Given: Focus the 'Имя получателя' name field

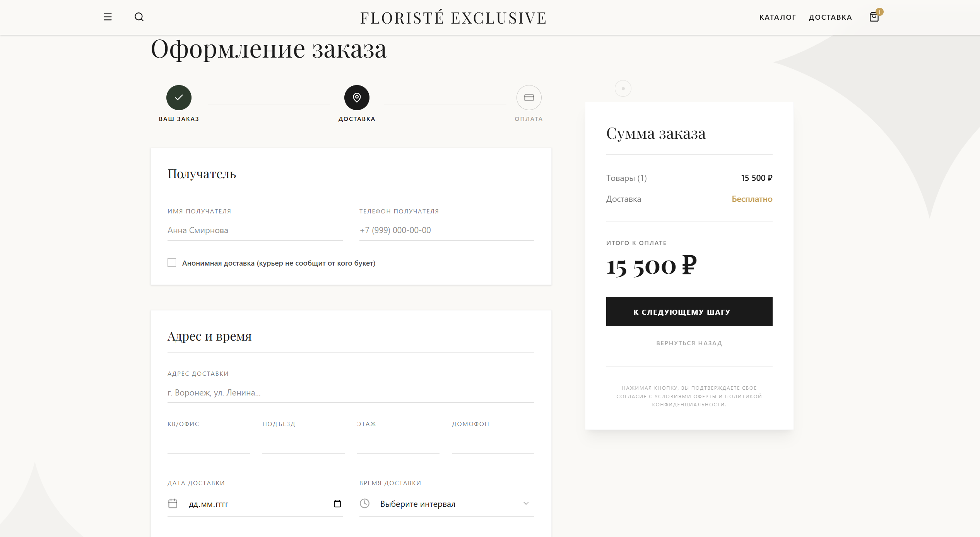Looking at the screenshot, I should (x=255, y=230).
